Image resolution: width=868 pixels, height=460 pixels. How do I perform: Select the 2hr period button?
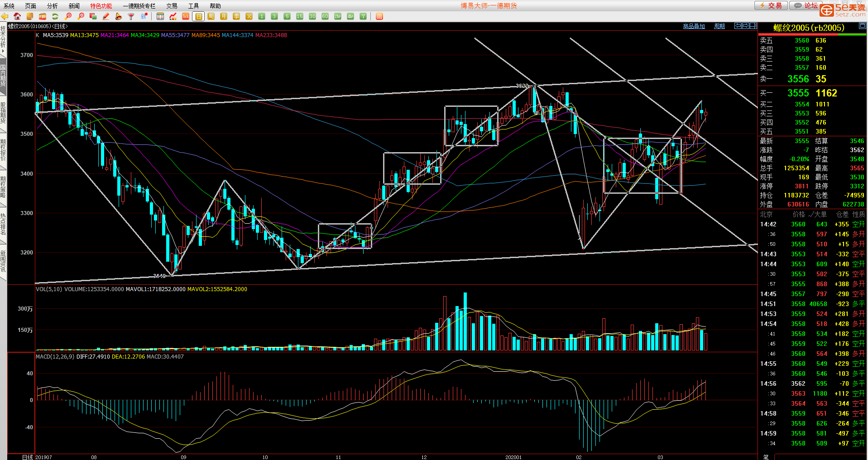pyautogui.click(x=338, y=16)
